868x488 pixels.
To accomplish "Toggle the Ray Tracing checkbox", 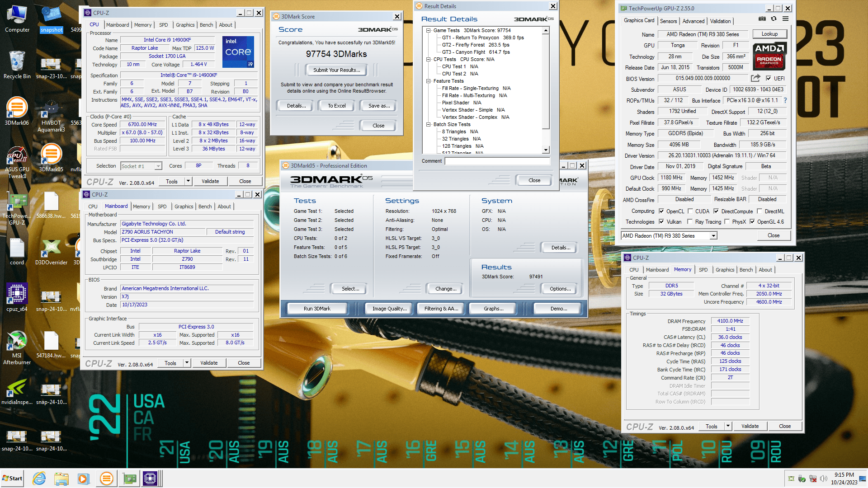I will pyautogui.click(x=690, y=221).
